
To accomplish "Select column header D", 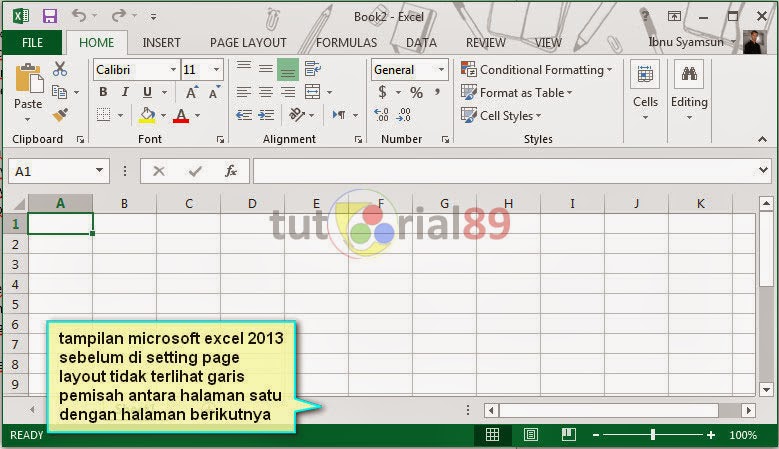I will [252, 204].
